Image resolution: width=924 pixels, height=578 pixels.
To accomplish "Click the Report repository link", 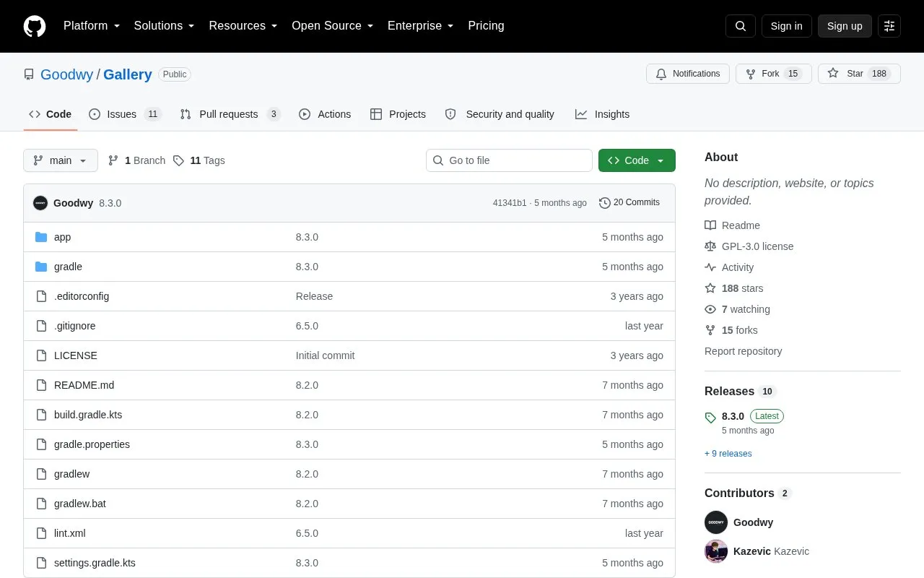I will 744,351.
